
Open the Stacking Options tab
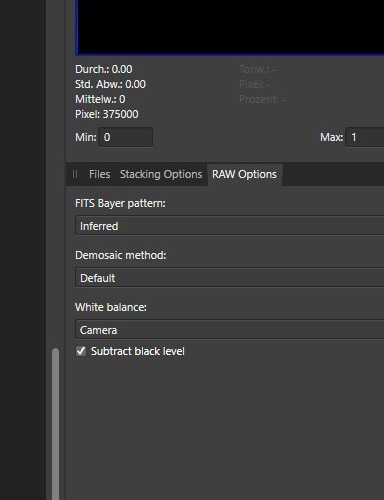pos(161,174)
